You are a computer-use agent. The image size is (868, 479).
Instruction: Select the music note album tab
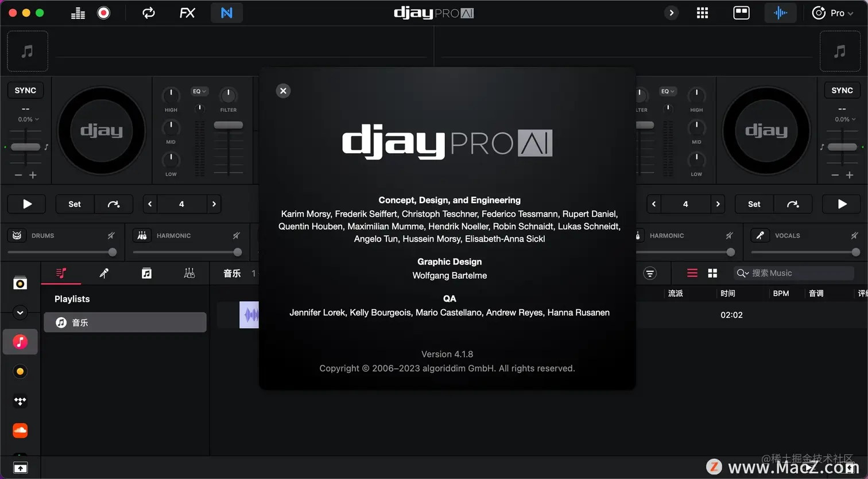pyautogui.click(x=146, y=273)
